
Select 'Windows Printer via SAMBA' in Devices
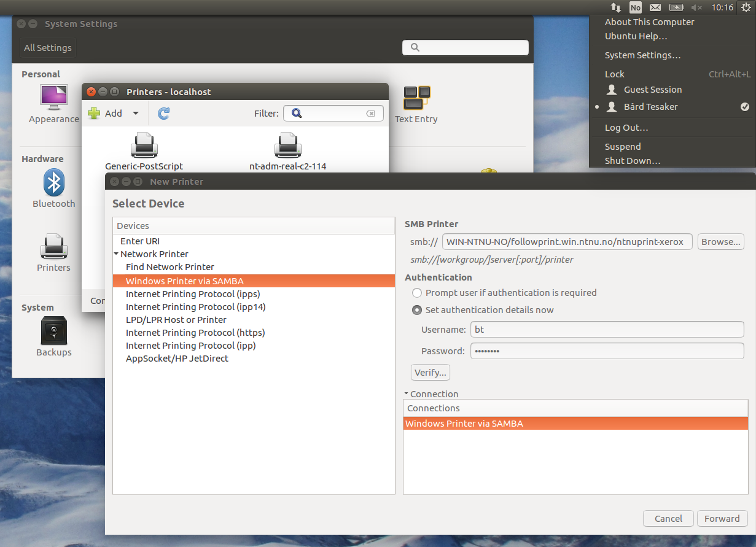click(x=254, y=281)
